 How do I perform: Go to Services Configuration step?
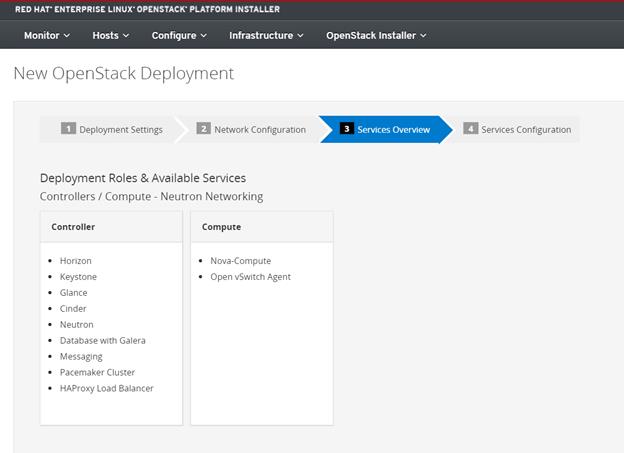click(x=517, y=129)
